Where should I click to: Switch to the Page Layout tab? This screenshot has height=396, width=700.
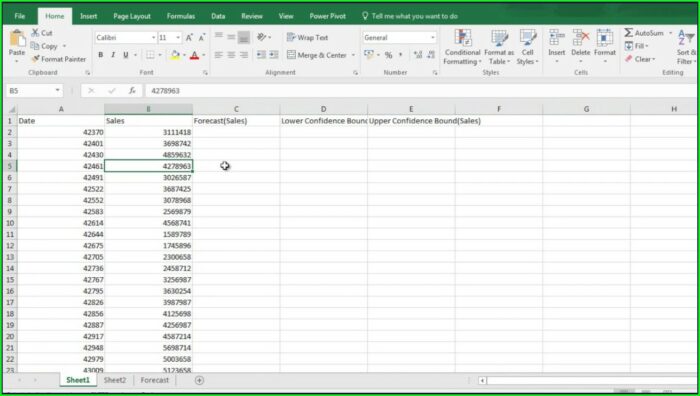coord(132,16)
